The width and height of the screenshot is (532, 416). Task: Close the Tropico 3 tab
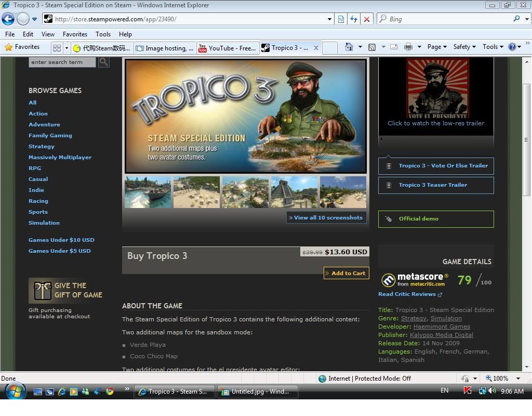click(316, 48)
